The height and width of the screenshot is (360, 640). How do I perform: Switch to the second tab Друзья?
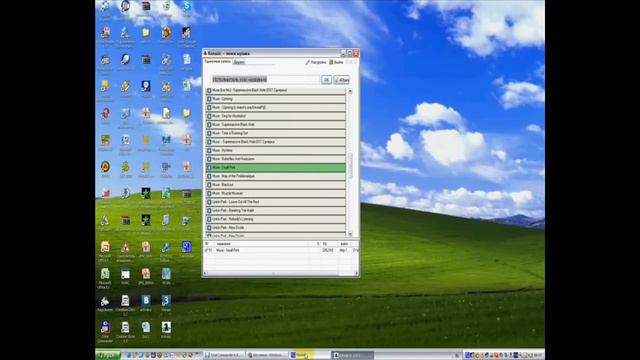click(x=239, y=62)
